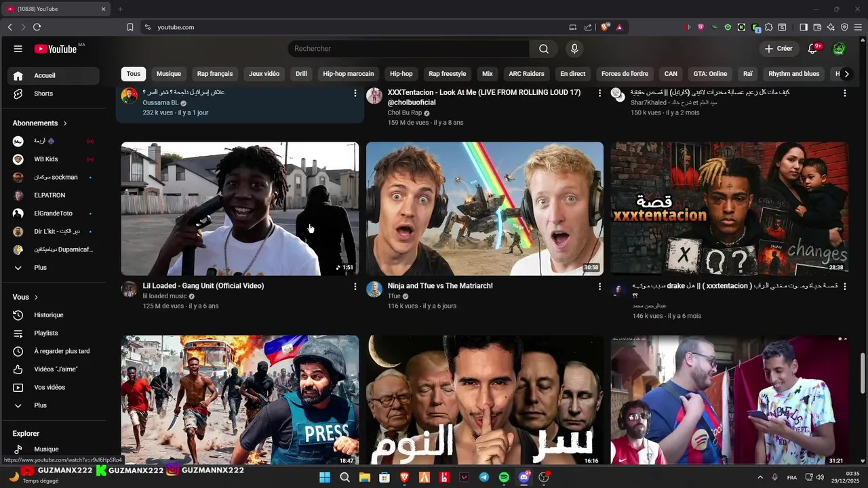Viewport: 868px width, 488px height.
Task: Select the Rhythm and blues chip
Action: point(794,74)
